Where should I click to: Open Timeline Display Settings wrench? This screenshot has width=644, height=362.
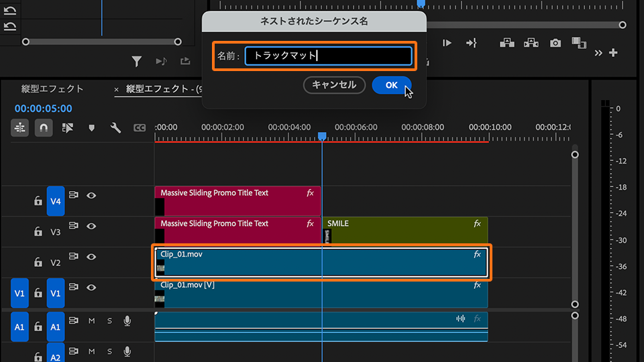(x=115, y=127)
